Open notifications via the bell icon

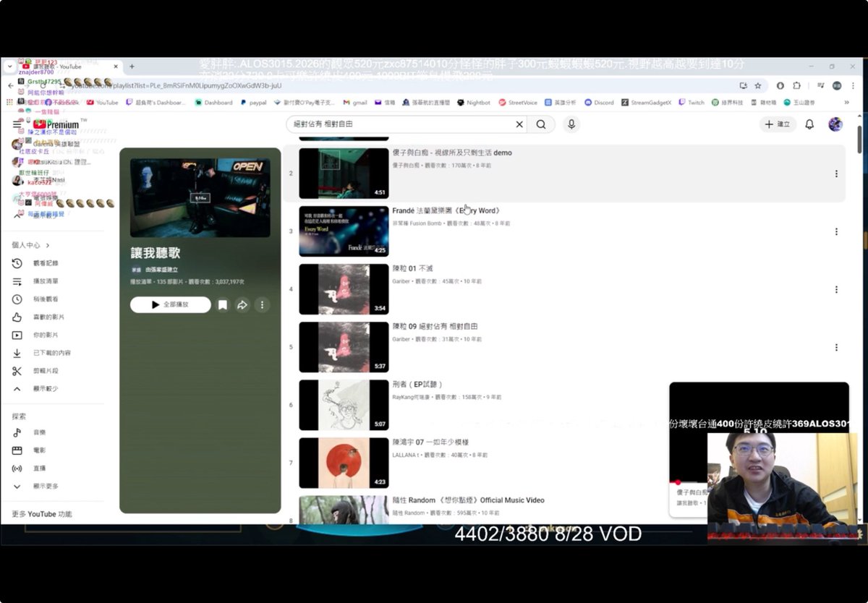[809, 124]
